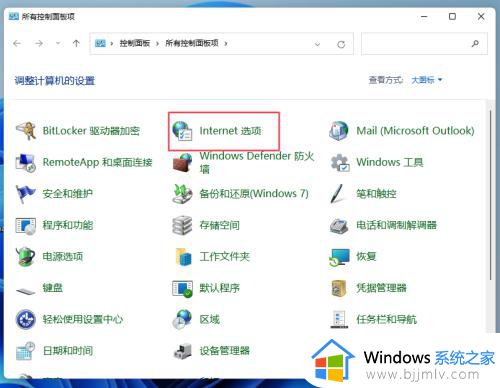The image size is (500, 388).
Task: Open BitLocker 驱动器加密 icon
Action: tap(26, 131)
